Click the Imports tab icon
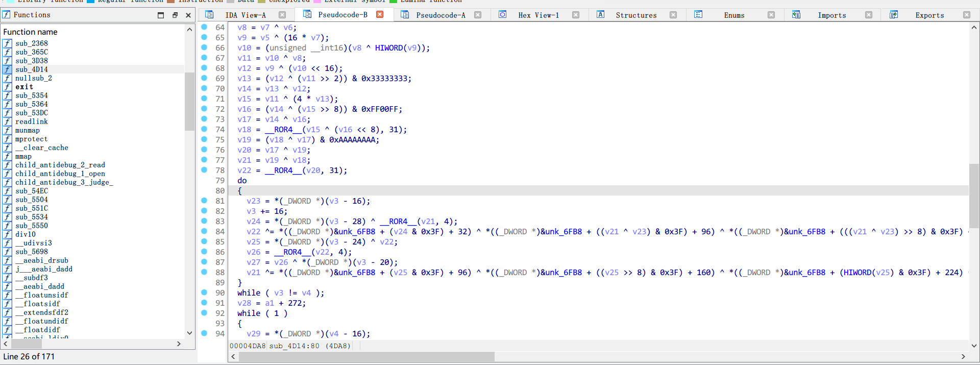The height and width of the screenshot is (365, 980). pyautogui.click(x=796, y=14)
